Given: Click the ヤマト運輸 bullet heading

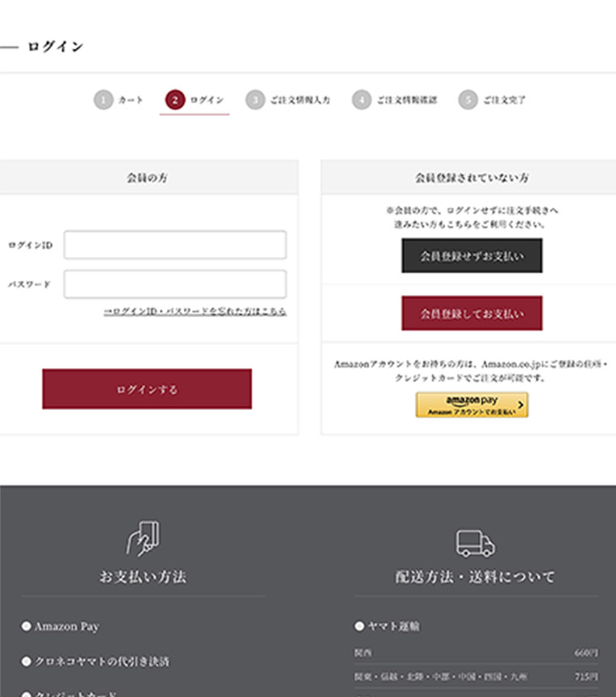Looking at the screenshot, I should tap(387, 626).
